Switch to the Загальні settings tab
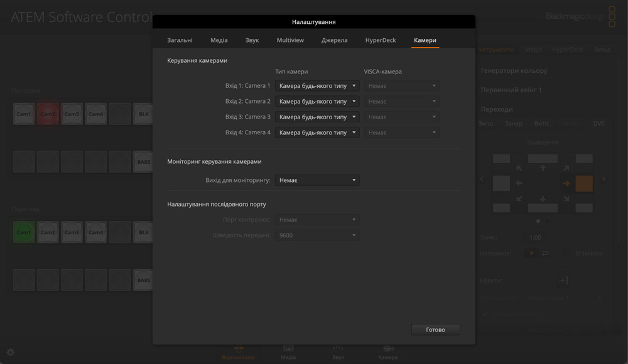 (x=180, y=40)
